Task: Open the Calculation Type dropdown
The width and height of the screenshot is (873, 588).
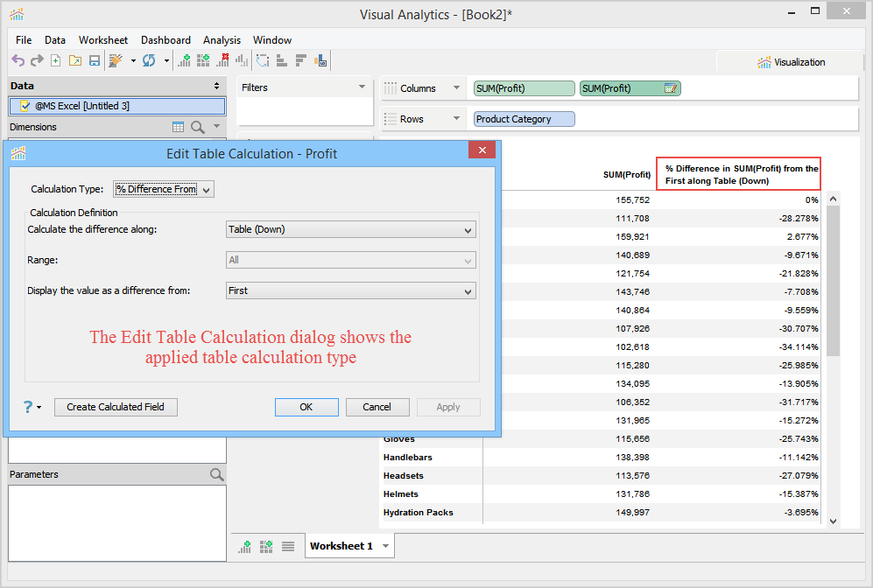Action: (x=163, y=189)
